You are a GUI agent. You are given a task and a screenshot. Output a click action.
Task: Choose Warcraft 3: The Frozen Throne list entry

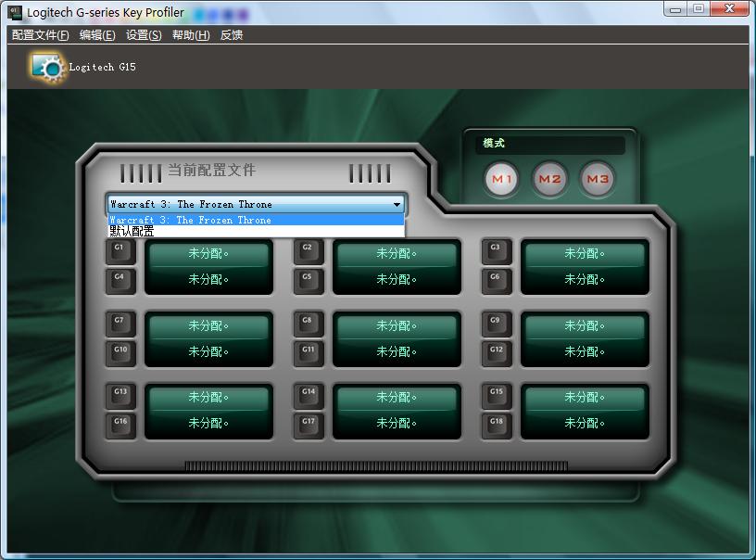(x=256, y=220)
